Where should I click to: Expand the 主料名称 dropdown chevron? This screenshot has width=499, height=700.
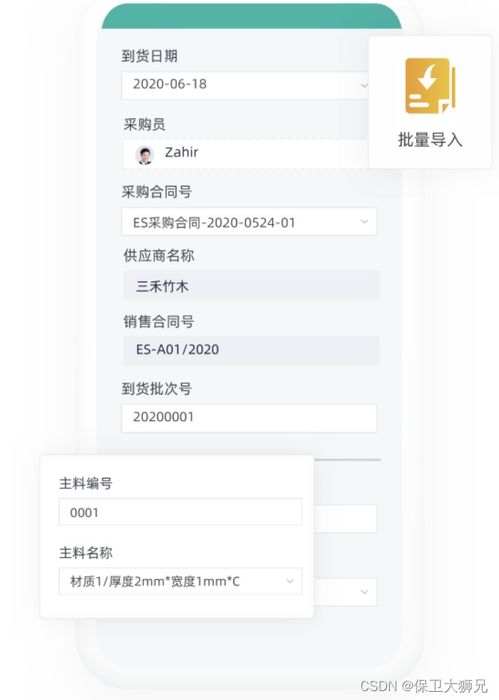(290, 581)
